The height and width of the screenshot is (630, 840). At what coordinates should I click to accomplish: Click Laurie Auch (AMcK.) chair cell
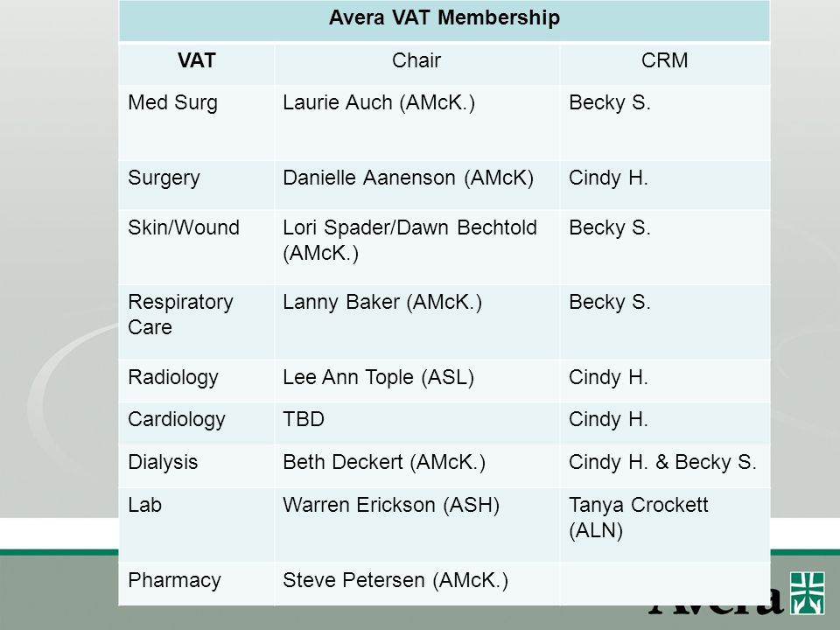coord(379,102)
